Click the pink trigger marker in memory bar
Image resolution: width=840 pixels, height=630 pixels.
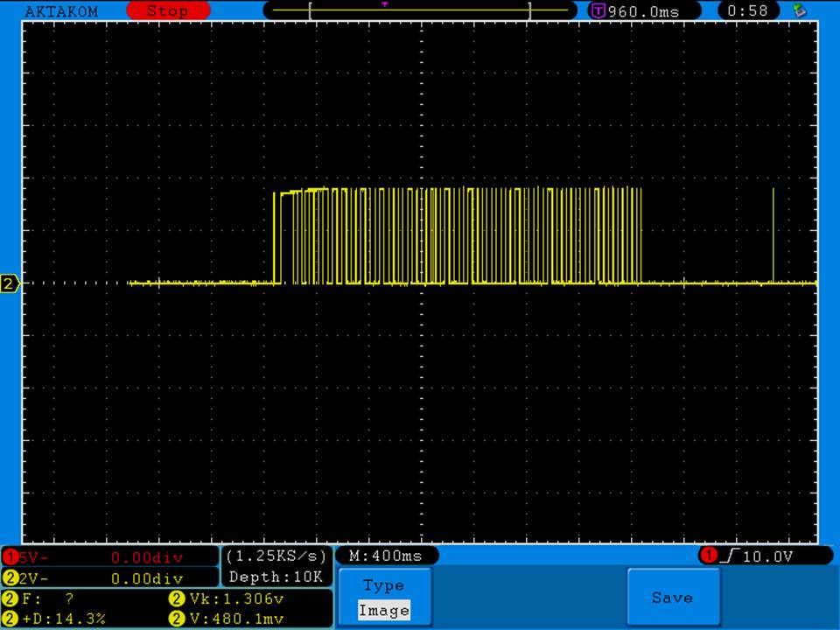tap(385, 4)
